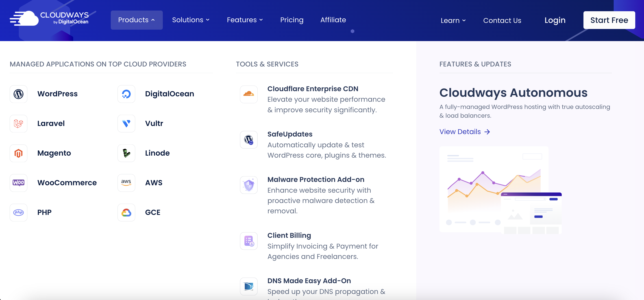The width and height of the screenshot is (644, 300).
Task: Open the Learn dropdown menu
Action: [x=453, y=20]
